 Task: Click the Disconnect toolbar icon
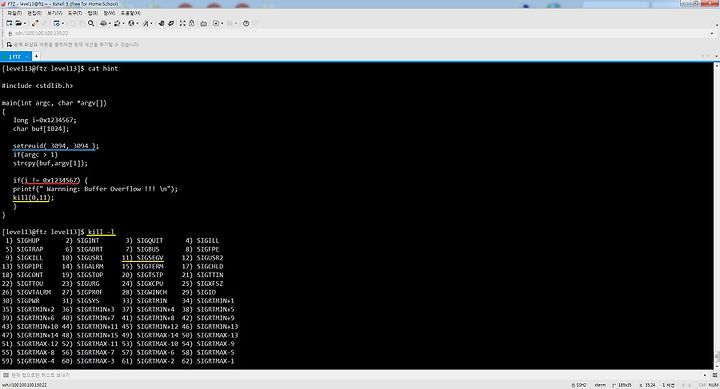click(35, 23)
